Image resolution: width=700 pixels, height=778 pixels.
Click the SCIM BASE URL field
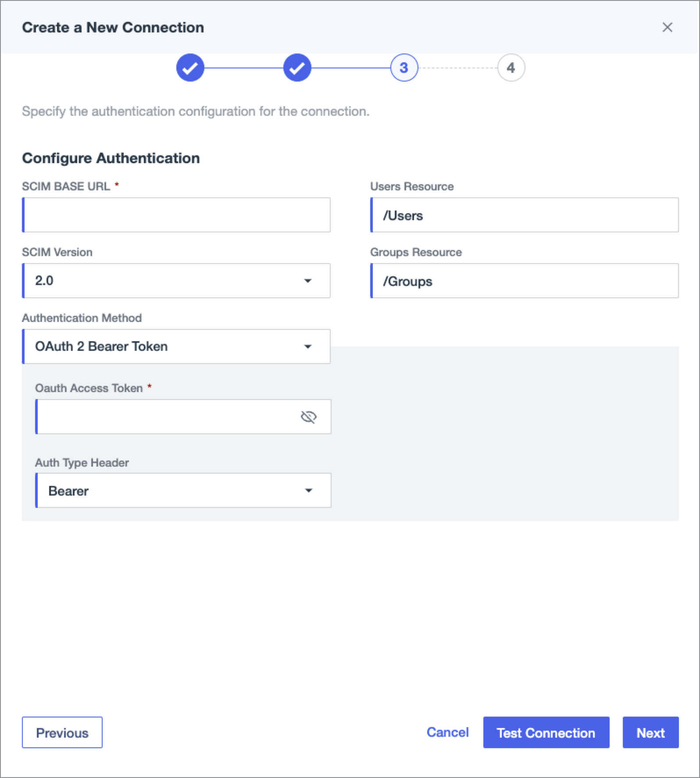(x=176, y=215)
